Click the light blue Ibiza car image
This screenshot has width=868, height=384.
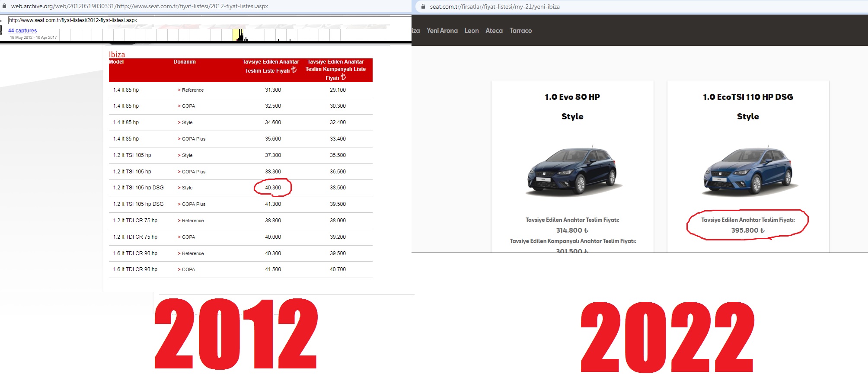tap(749, 171)
